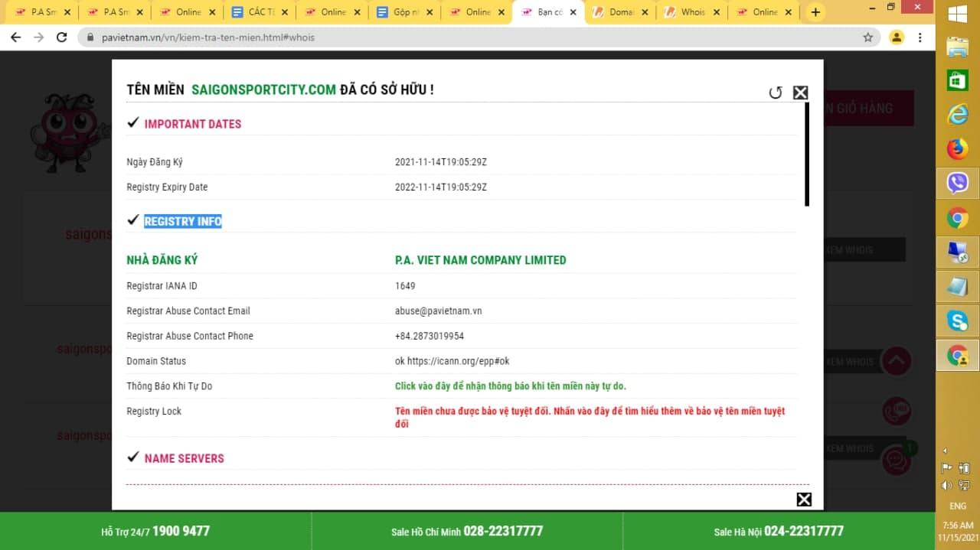The image size is (980, 550).
Task: Click the NAME SERVERS heading
Action: 185,458
